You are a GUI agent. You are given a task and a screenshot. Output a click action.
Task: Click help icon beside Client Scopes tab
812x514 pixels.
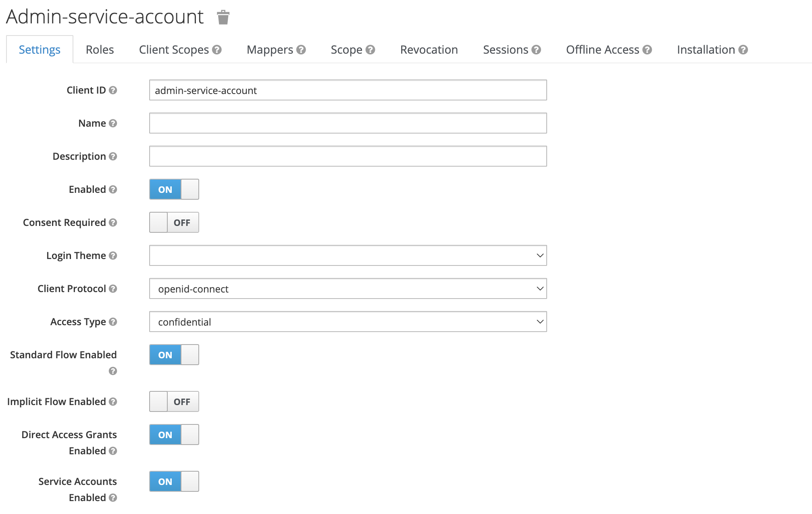tap(217, 50)
